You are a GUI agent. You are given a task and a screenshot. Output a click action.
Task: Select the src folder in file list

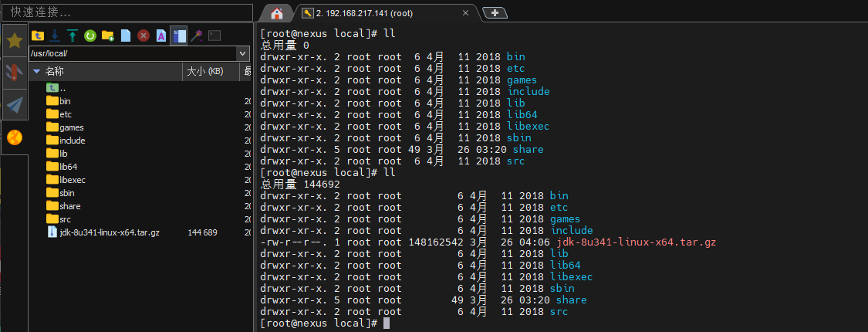tap(58, 219)
